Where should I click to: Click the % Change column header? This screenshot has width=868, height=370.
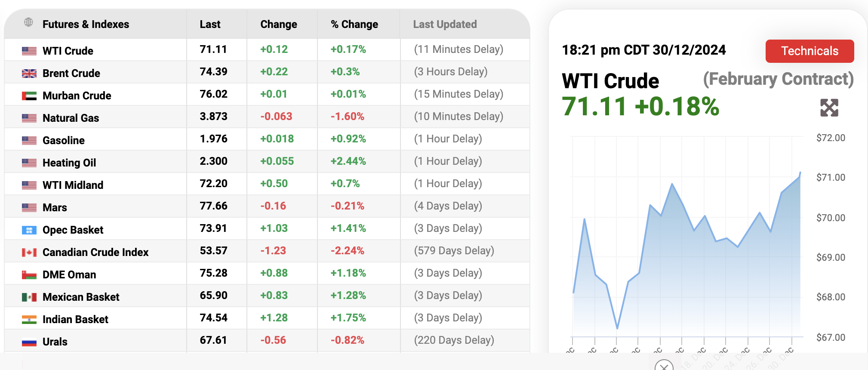pos(354,25)
